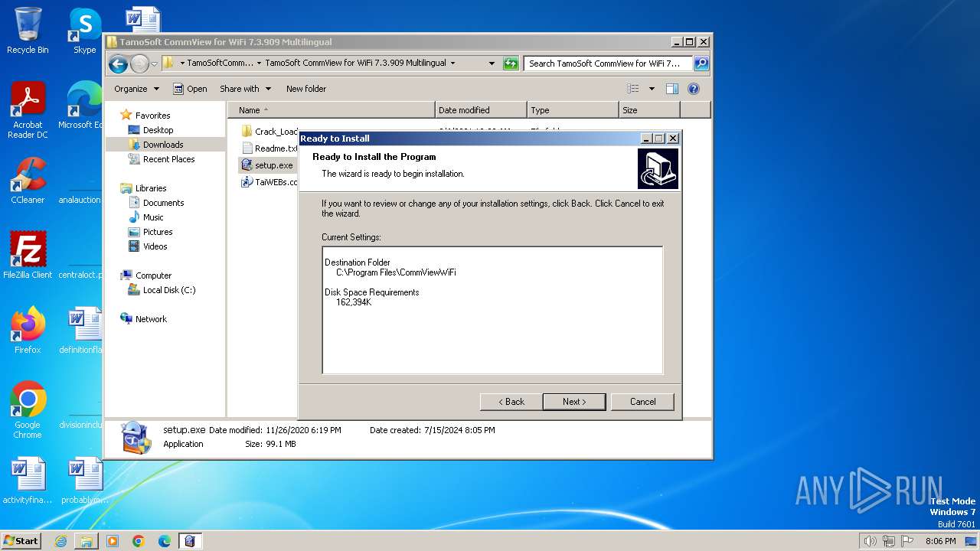This screenshot has width=980, height=551.
Task: Click the volume icon in system tray
Action: click(870, 541)
